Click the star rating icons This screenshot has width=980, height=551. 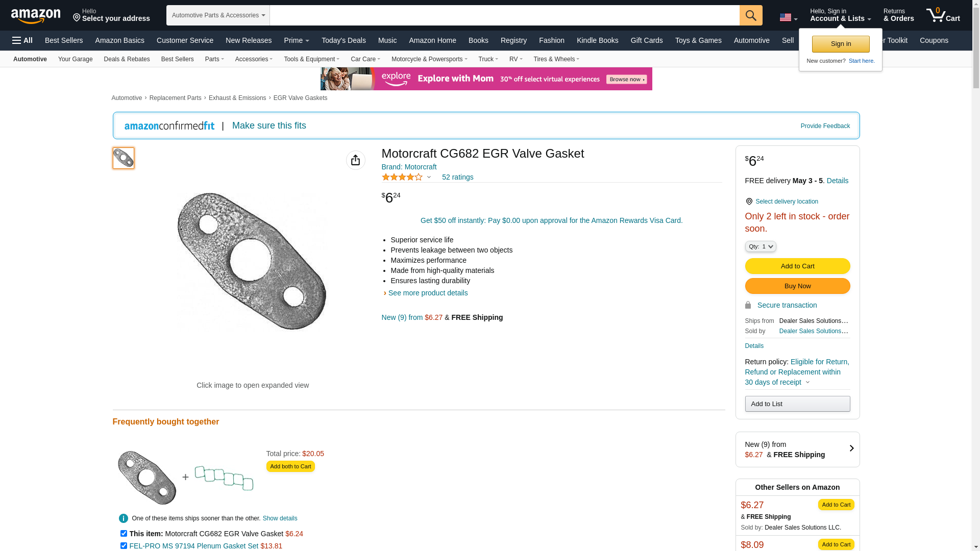402,177
